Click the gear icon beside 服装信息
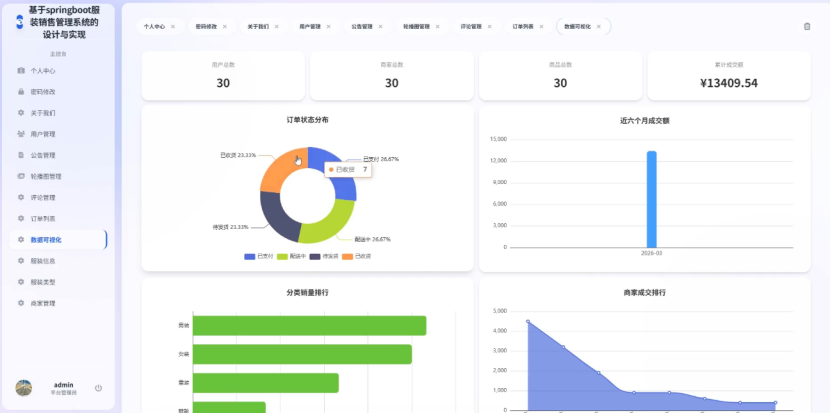 tap(21, 261)
